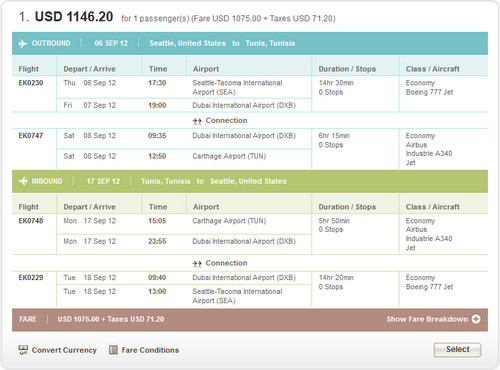Click flight number EK0748
The width and height of the screenshot is (500, 370).
[31, 221]
